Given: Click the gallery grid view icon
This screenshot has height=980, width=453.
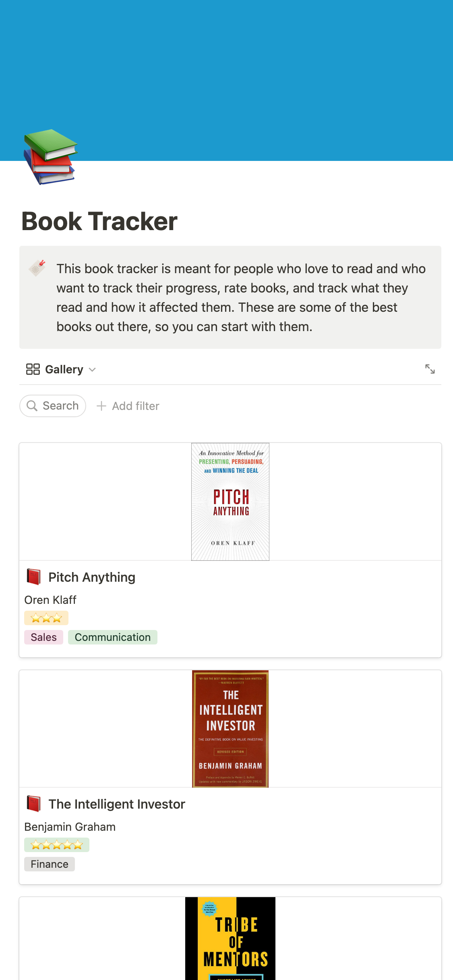Looking at the screenshot, I should 33,369.
